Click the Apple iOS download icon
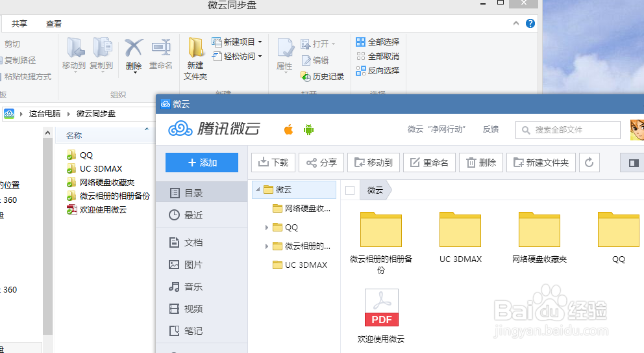This screenshot has height=353, width=644. pyautogui.click(x=289, y=129)
